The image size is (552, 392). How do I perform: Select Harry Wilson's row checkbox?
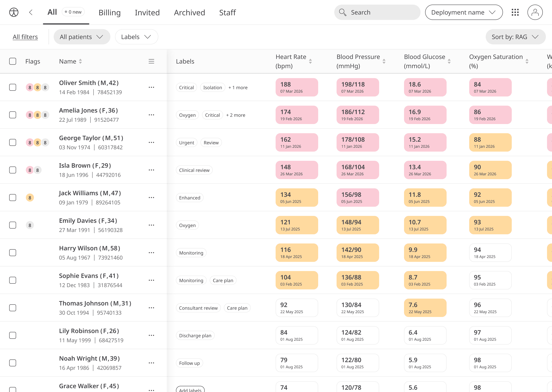[x=13, y=253]
